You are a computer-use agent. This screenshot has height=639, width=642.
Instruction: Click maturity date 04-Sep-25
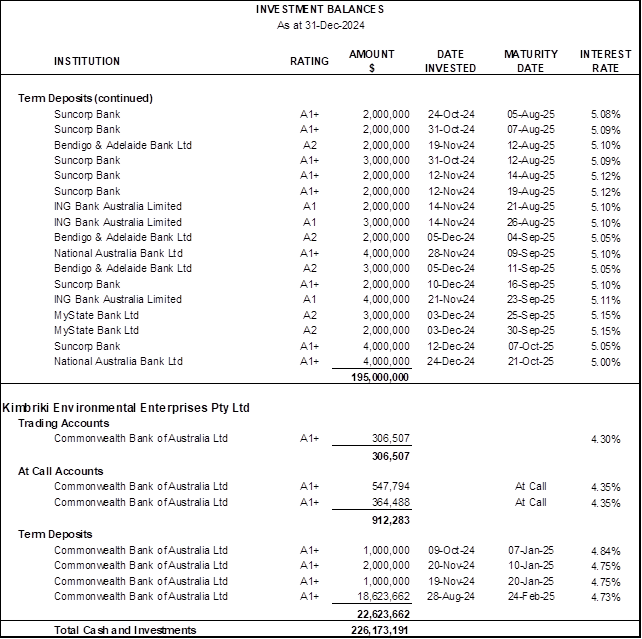coord(531,237)
